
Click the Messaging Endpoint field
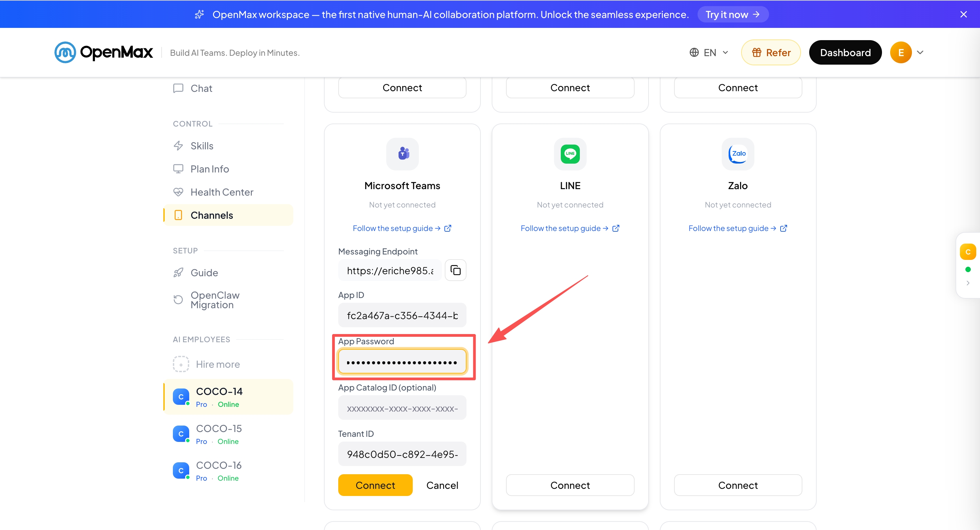tap(390, 270)
